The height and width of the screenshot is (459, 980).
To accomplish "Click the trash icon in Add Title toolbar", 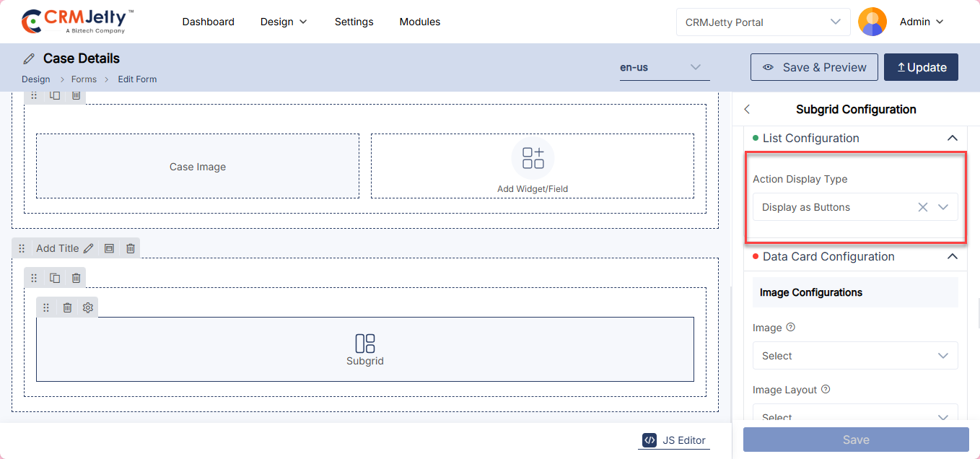I will (131, 248).
